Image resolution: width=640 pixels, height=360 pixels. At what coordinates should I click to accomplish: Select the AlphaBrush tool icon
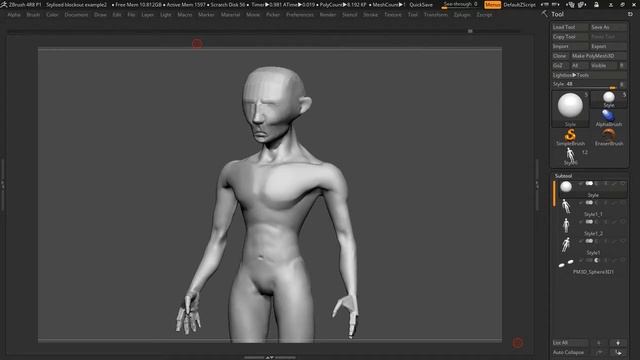coord(608,116)
